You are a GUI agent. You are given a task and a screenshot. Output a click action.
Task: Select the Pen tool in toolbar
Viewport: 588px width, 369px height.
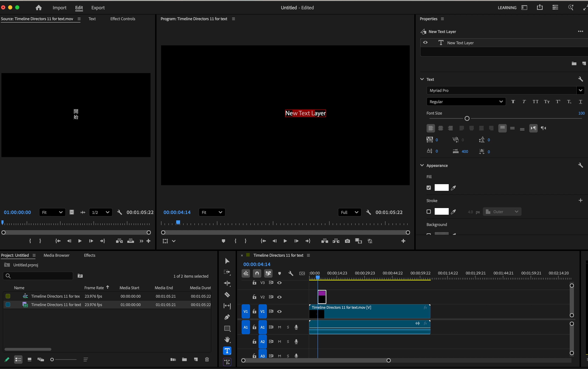(227, 317)
